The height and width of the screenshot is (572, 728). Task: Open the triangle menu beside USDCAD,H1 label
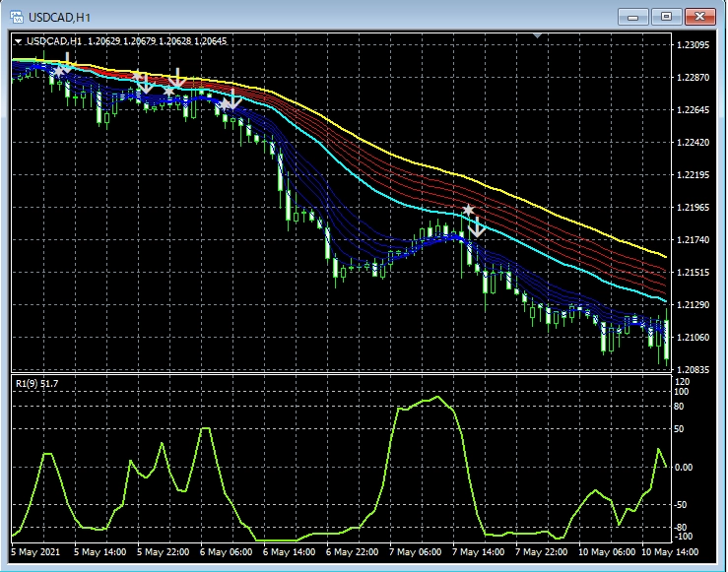pyautogui.click(x=18, y=41)
